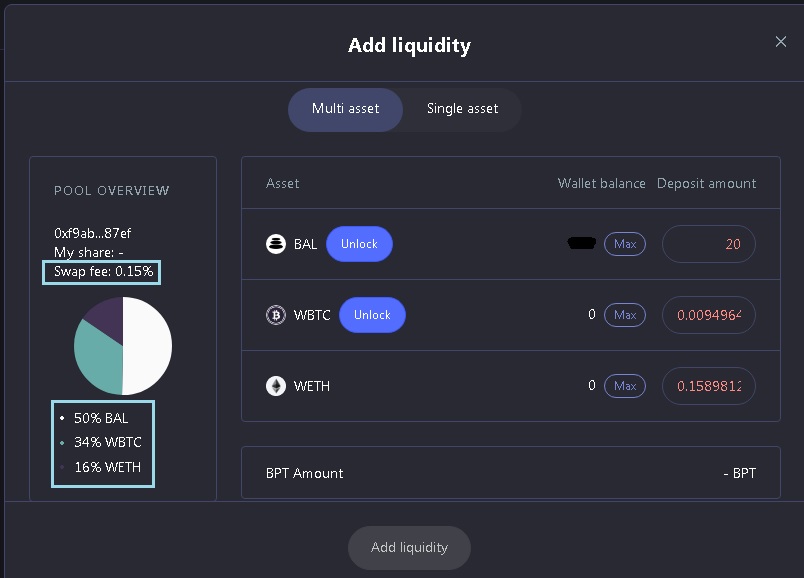Edit the WETH deposit amount field
The width and height of the screenshot is (804, 578).
point(708,385)
